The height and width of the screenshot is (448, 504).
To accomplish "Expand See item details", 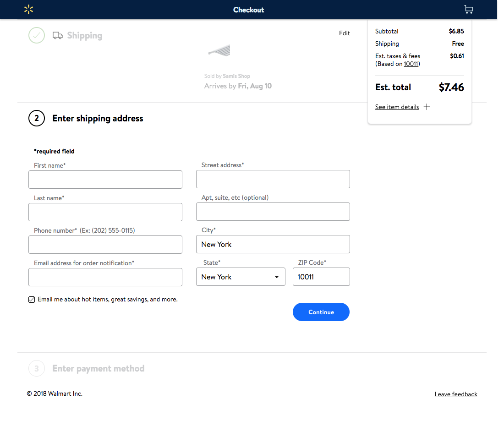I will (x=397, y=107).
